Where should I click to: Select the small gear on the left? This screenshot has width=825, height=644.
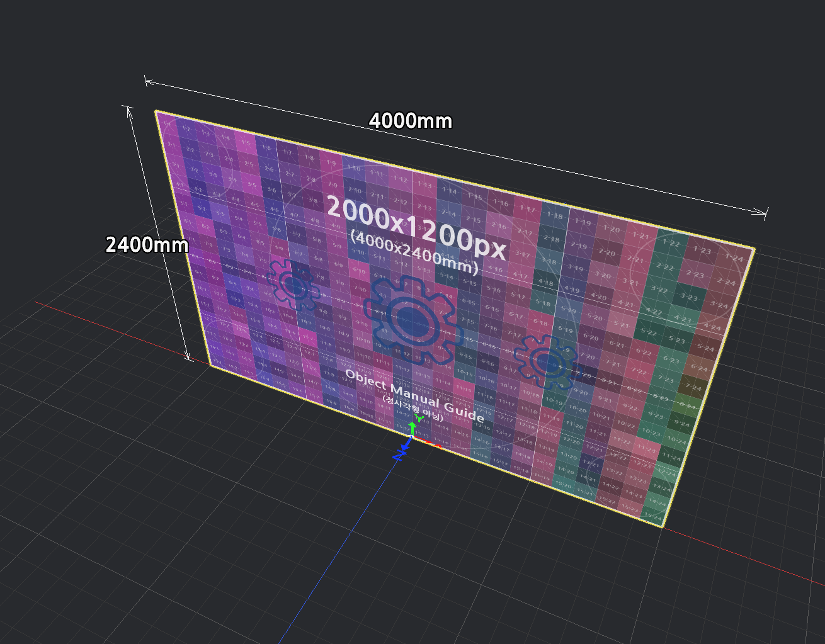(292, 285)
